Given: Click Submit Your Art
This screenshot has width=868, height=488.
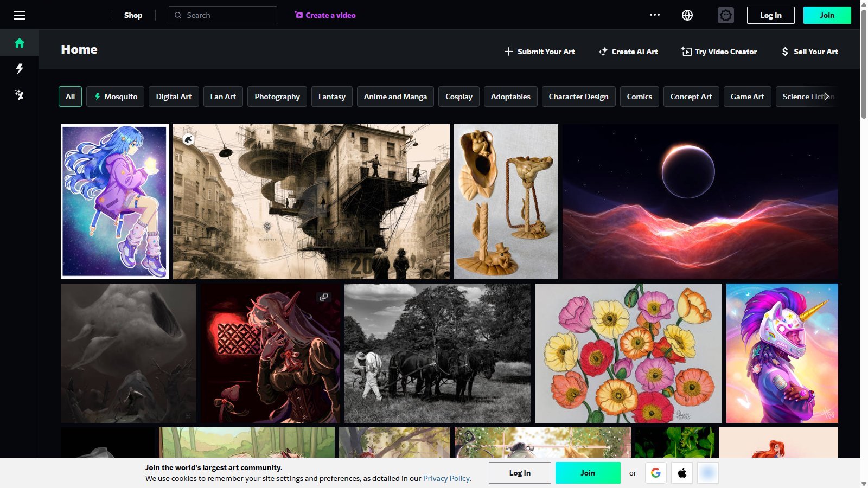Looking at the screenshot, I should coord(539,52).
